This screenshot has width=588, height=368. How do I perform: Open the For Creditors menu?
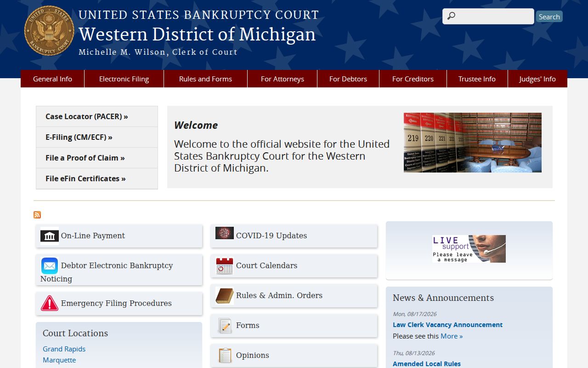click(413, 79)
